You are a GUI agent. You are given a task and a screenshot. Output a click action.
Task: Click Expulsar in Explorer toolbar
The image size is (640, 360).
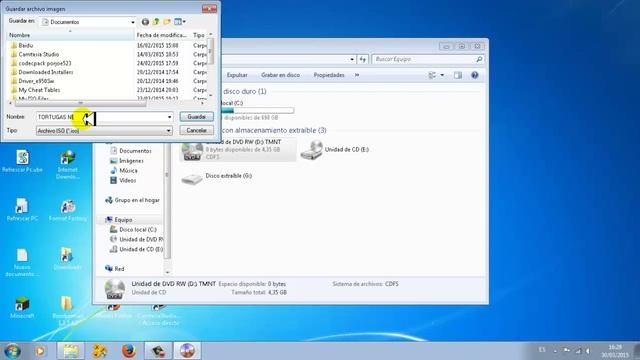[x=237, y=75]
